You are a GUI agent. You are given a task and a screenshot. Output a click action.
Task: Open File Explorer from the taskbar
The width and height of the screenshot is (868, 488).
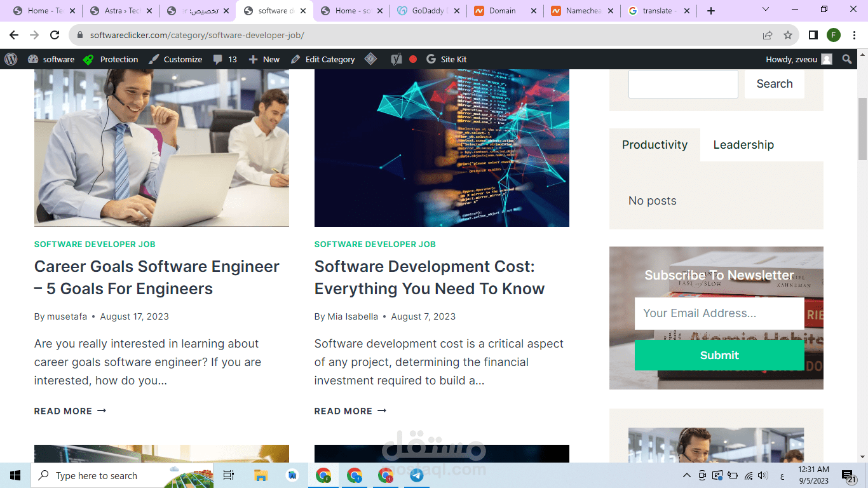click(x=261, y=475)
